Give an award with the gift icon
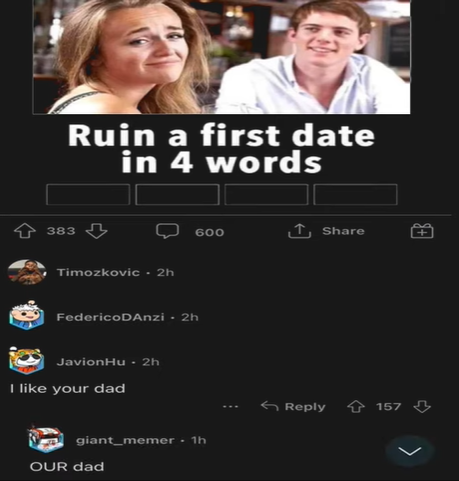 click(422, 231)
